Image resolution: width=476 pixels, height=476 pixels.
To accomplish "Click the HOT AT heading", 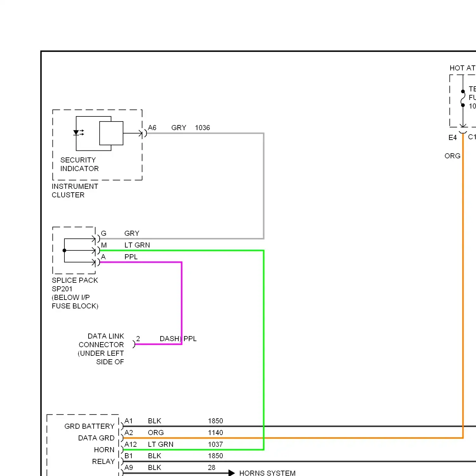I will pos(462,68).
